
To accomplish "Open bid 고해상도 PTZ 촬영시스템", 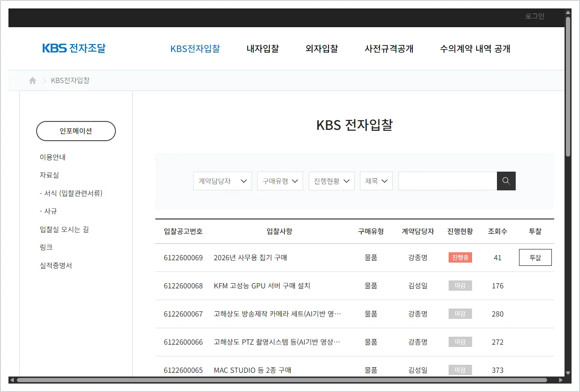I will pos(277,342).
